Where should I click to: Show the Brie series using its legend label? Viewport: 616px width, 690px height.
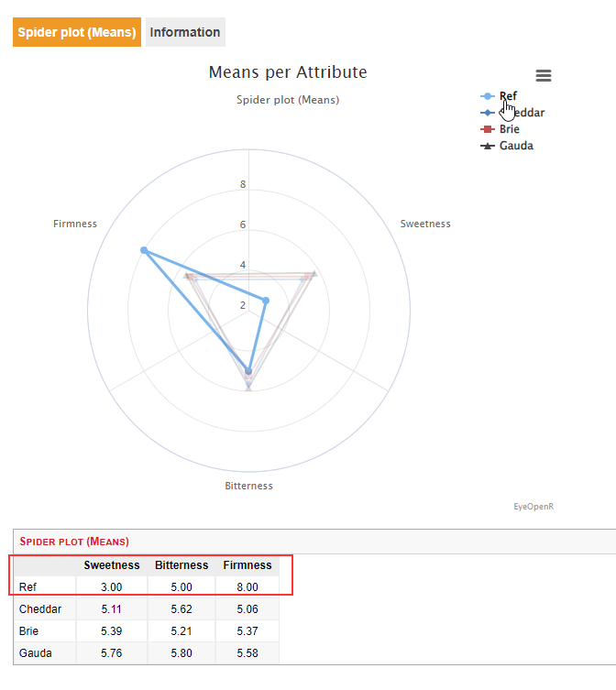(x=509, y=129)
